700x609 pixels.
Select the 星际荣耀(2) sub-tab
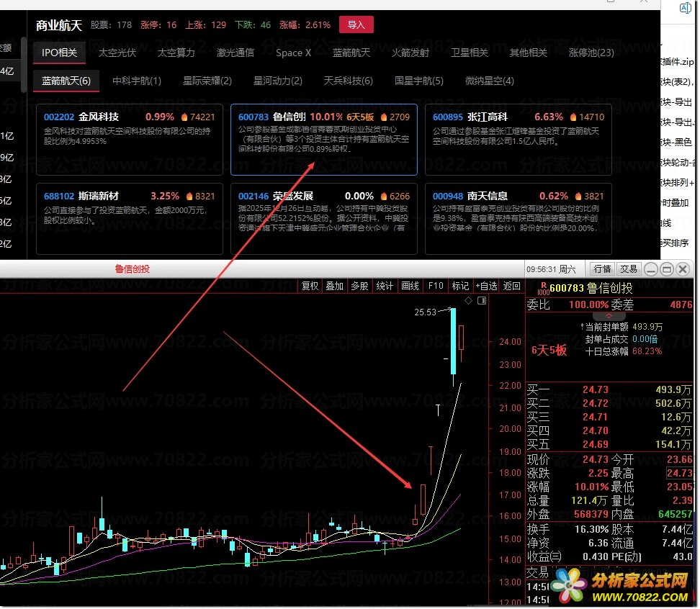pos(207,81)
